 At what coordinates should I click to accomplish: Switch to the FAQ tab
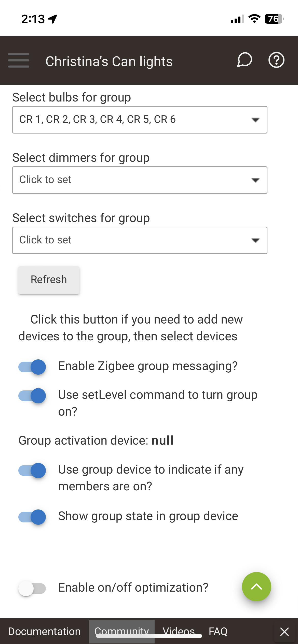pyautogui.click(x=218, y=631)
